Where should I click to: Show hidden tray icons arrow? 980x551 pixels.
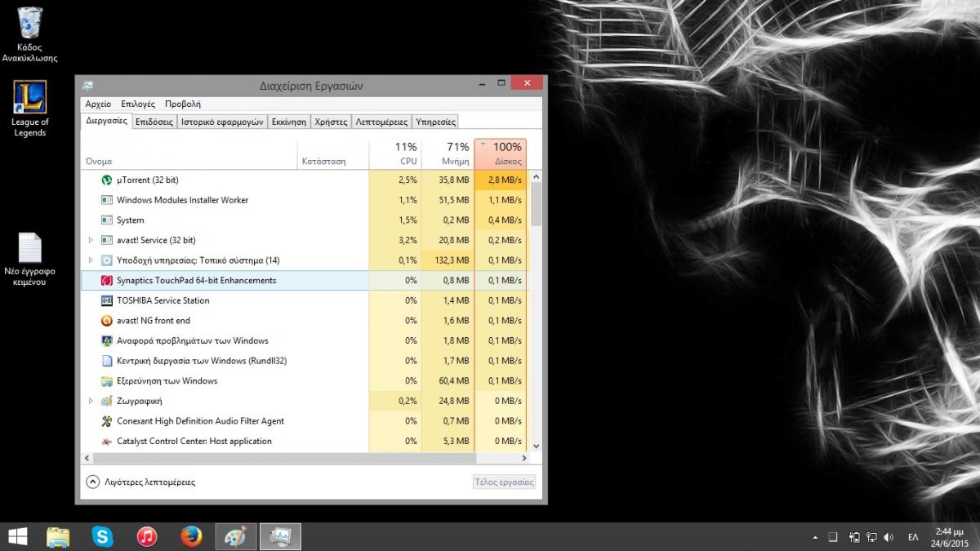click(814, 537)
